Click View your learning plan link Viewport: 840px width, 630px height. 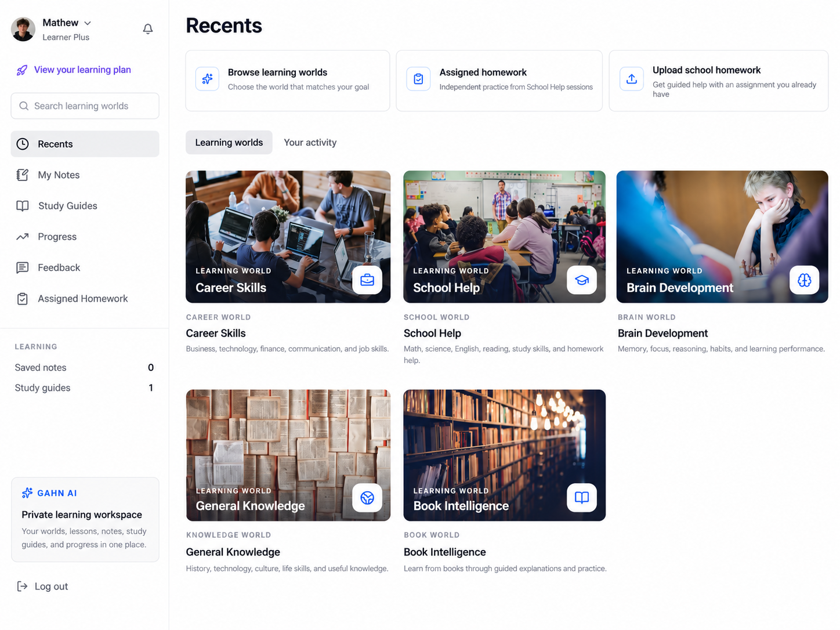tap(82, 70)
